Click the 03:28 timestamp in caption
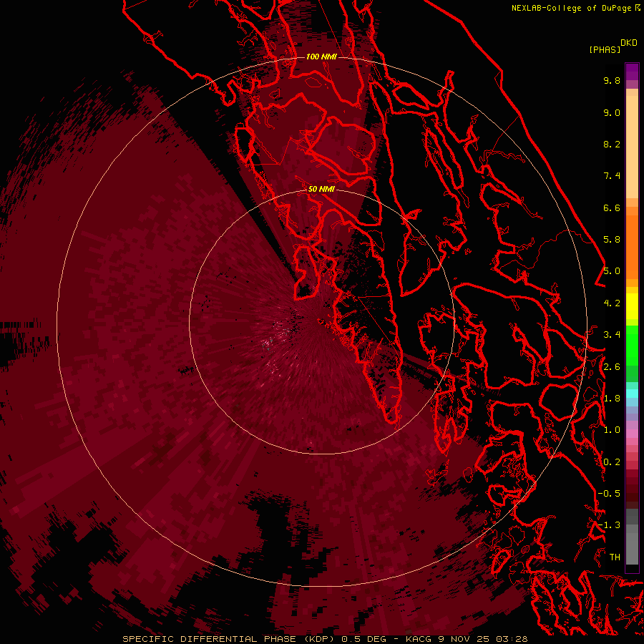Screen dimensions: 644x644 [512, 639]
